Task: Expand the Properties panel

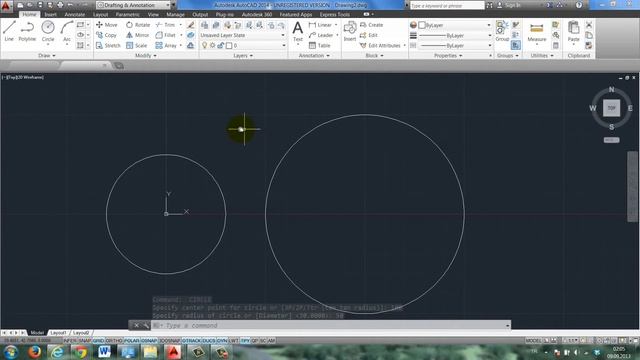Action: (448, 56)
